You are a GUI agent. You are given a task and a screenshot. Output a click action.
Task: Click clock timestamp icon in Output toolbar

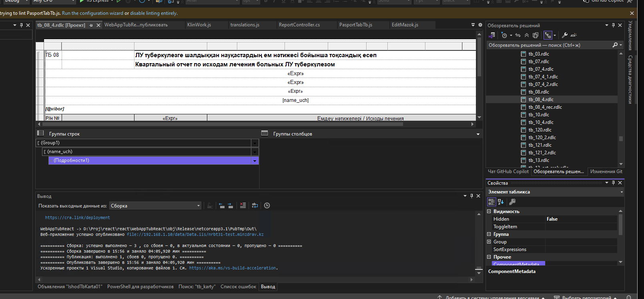coord(267,205)
